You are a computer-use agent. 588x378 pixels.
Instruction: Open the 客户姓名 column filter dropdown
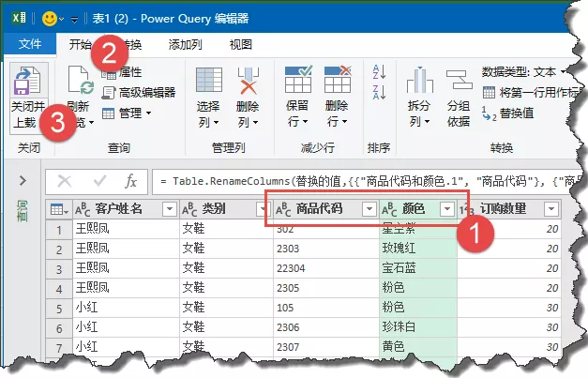170,209
